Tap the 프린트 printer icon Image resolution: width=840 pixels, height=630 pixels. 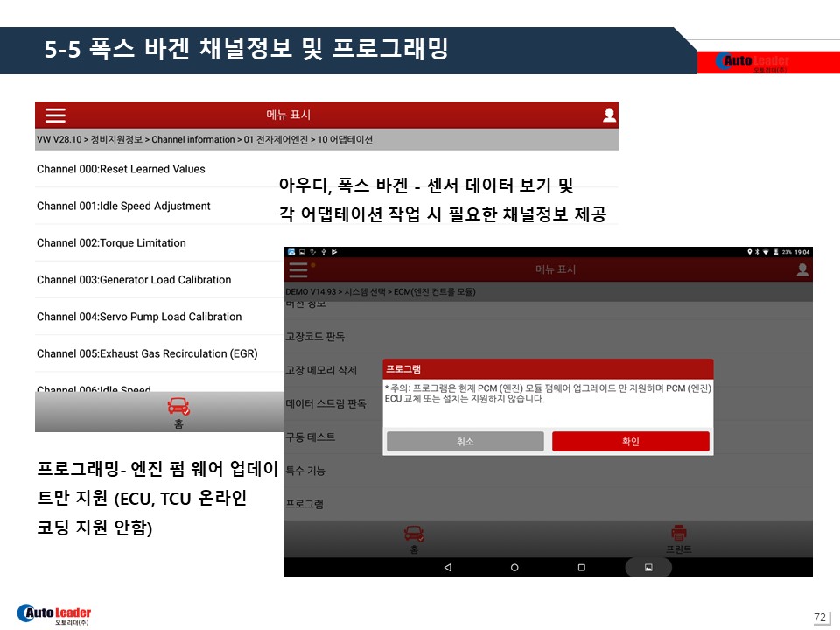(x=679, y=533)
